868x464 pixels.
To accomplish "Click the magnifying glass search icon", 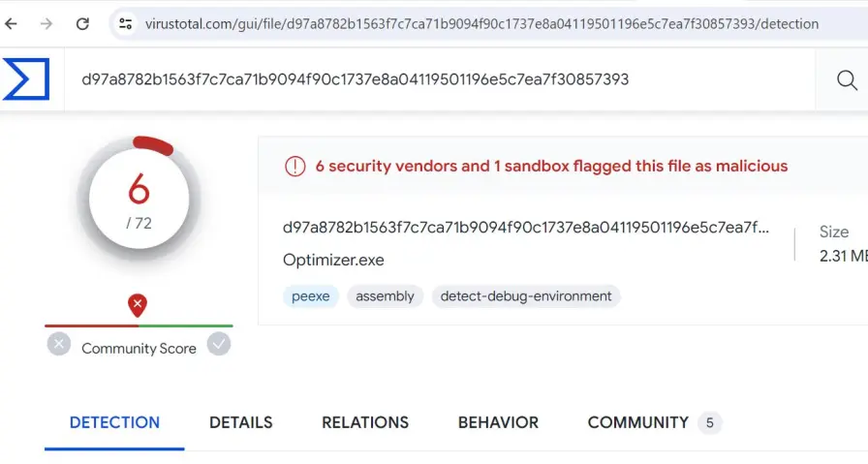I will click(x=847, y=80).
